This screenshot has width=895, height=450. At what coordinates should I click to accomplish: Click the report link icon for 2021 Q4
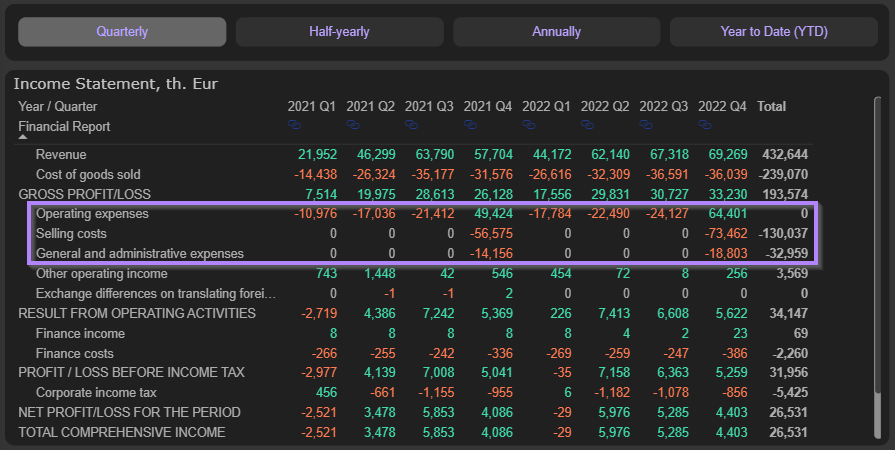[472, 125]
